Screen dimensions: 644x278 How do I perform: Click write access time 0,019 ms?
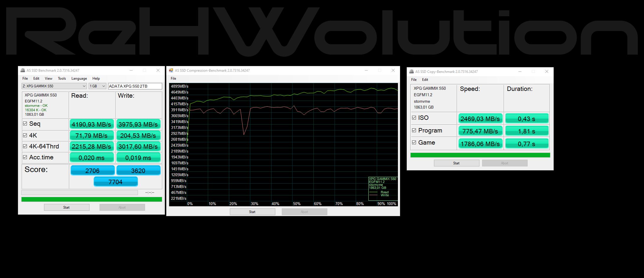point(138,158)
